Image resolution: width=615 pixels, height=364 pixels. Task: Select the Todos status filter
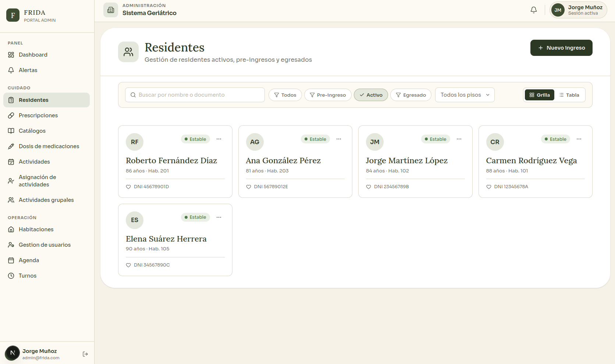285,95
